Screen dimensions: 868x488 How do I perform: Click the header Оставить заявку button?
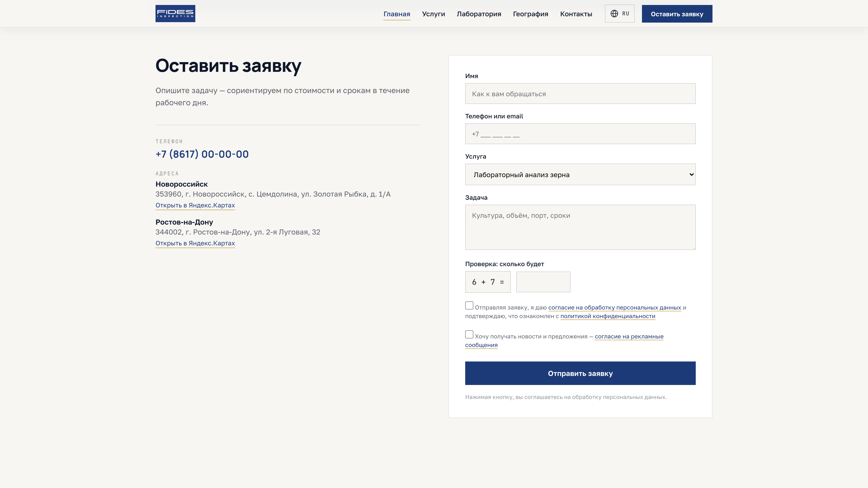coord(677,14)
